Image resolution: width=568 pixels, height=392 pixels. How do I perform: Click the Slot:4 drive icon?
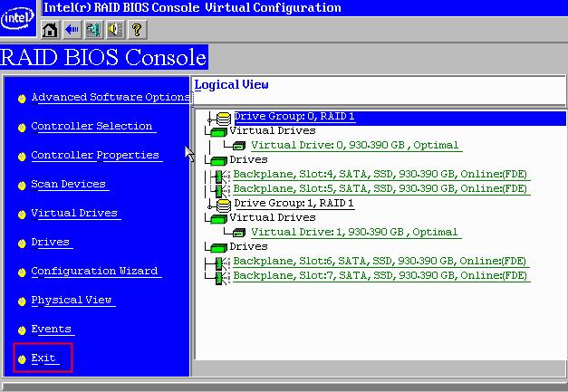(x=220, y=177)
